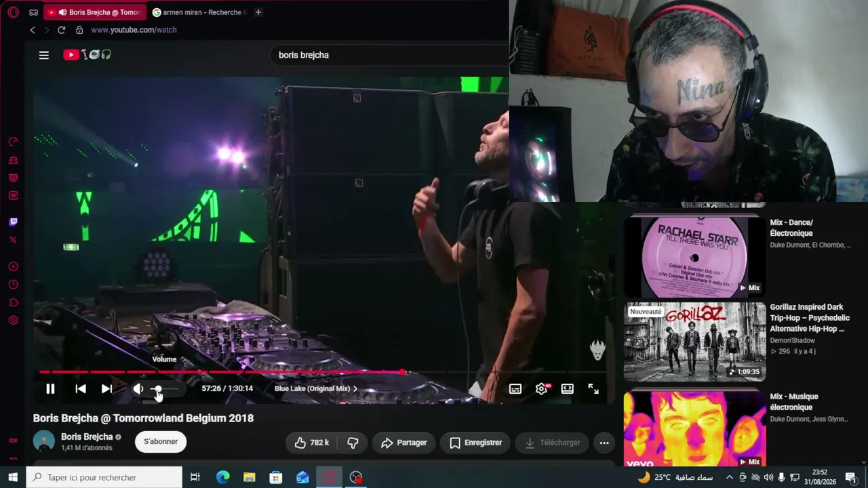This screenshot has width=868, height=488.
Task: Open the GX Corner gamepad icon
Action: click(x=33, y=12)
